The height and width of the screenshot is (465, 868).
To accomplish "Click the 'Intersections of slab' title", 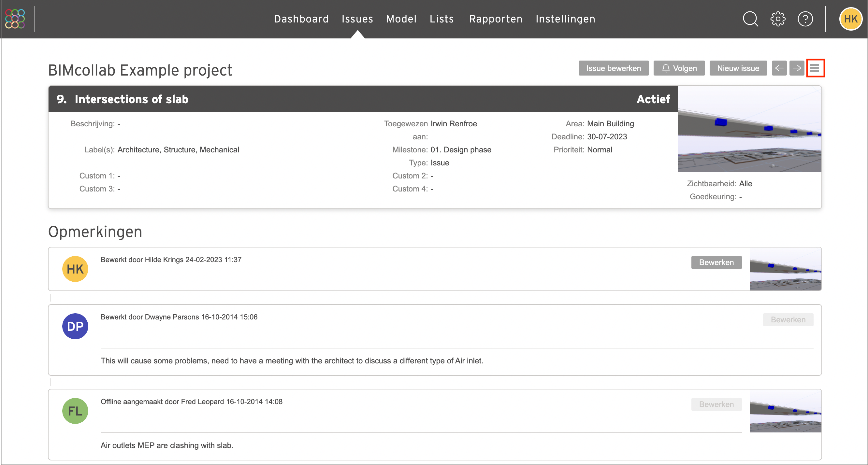I will pyautogui.click(x=131, y=99).
